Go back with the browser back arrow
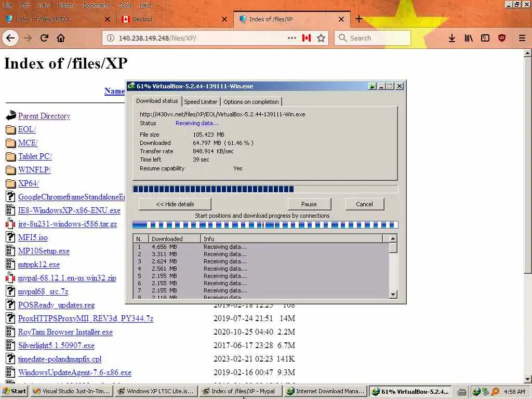 point(10,38)
